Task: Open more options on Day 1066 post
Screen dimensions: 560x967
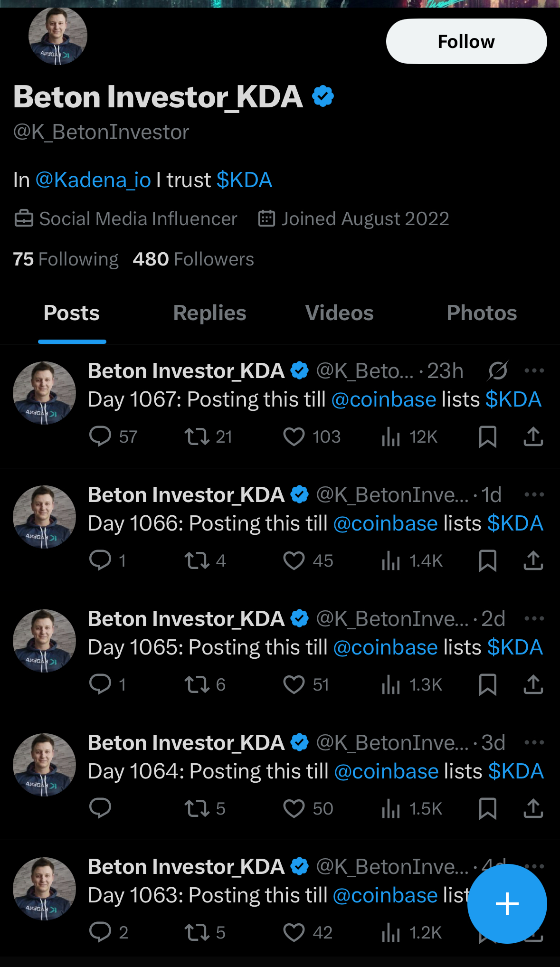Action: [534, 494]
